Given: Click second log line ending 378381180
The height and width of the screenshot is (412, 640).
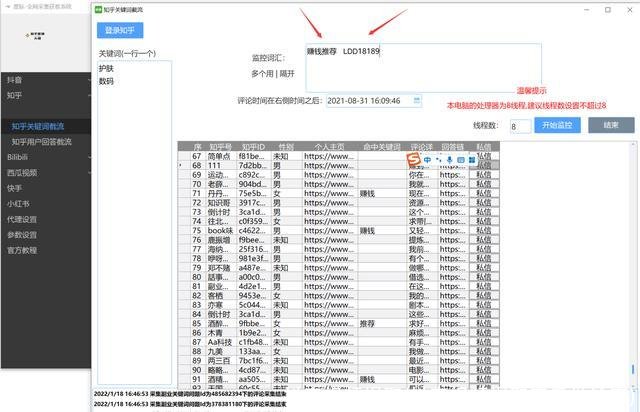Looking at the screenshot, I should (x=190, y=404).
